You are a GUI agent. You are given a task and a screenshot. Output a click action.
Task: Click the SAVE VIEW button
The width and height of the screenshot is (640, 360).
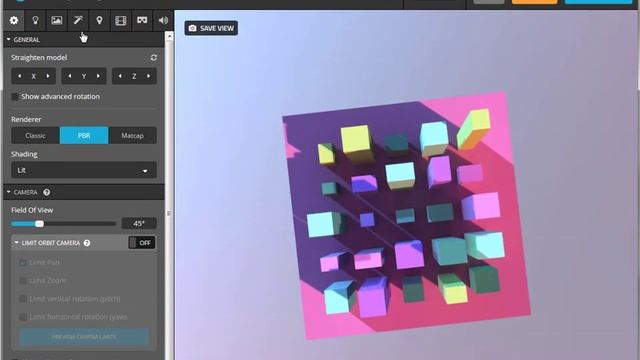coord(211,28)
